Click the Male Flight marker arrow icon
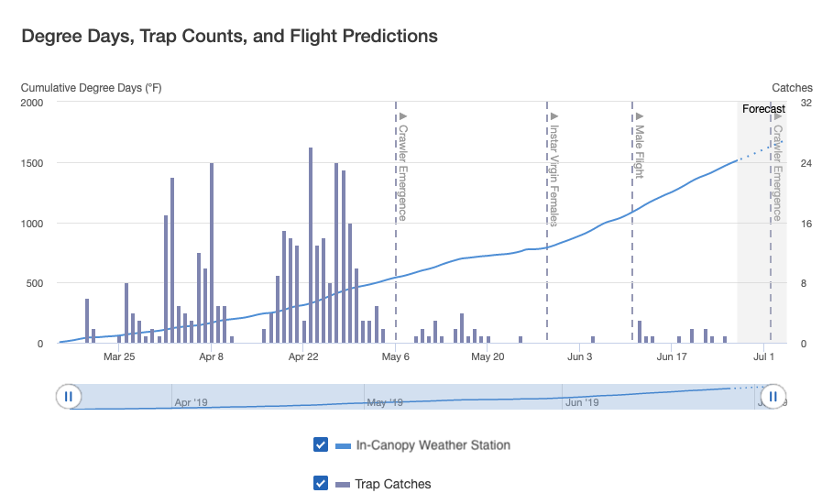The height and width of the screenshot is (504, 833). coord(641,116)
